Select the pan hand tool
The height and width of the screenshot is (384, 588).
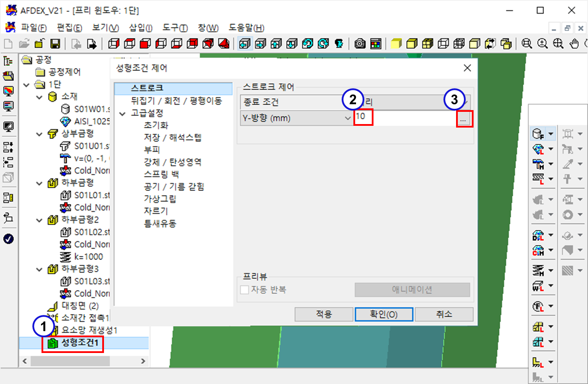(575, 44)
